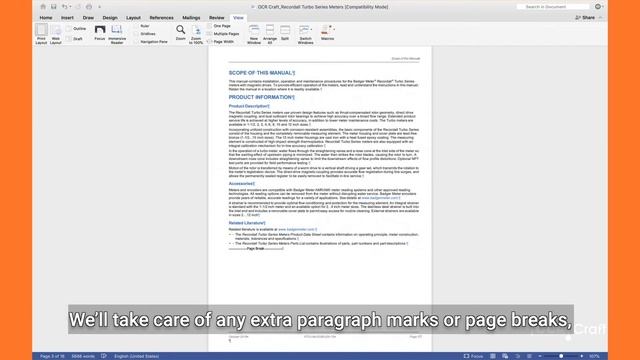Select Page Width zoom
The height and width of the screenshot is (360, 640).
tap(221, 42)
